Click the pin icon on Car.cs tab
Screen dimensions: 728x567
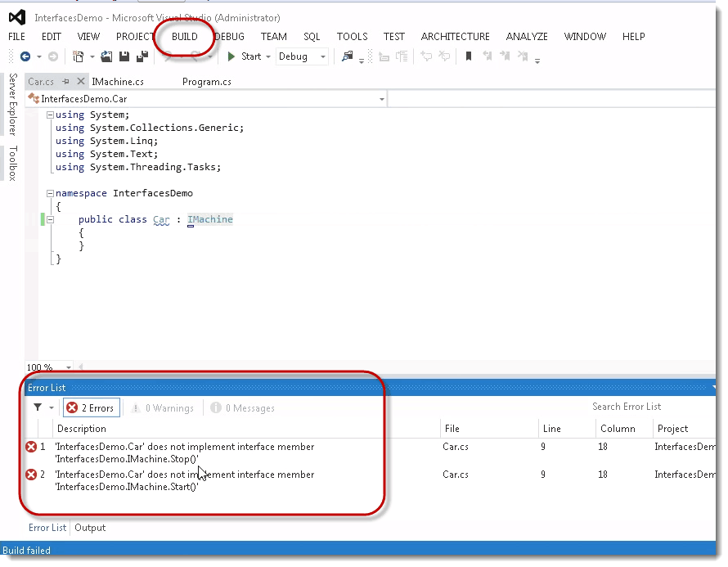click(x=66, y=82)
